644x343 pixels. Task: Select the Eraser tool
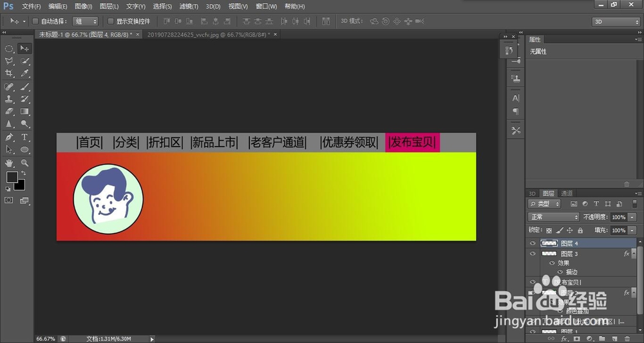pos(8,111)
